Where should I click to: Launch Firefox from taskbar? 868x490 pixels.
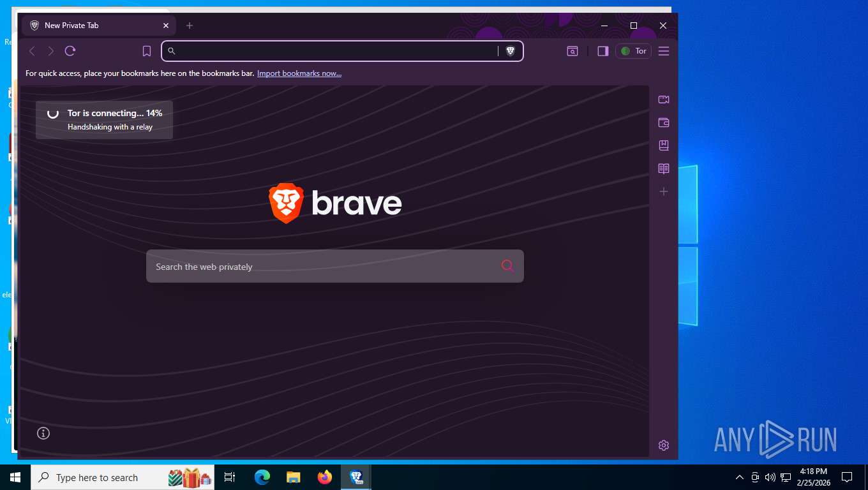(x=325, y=477)
